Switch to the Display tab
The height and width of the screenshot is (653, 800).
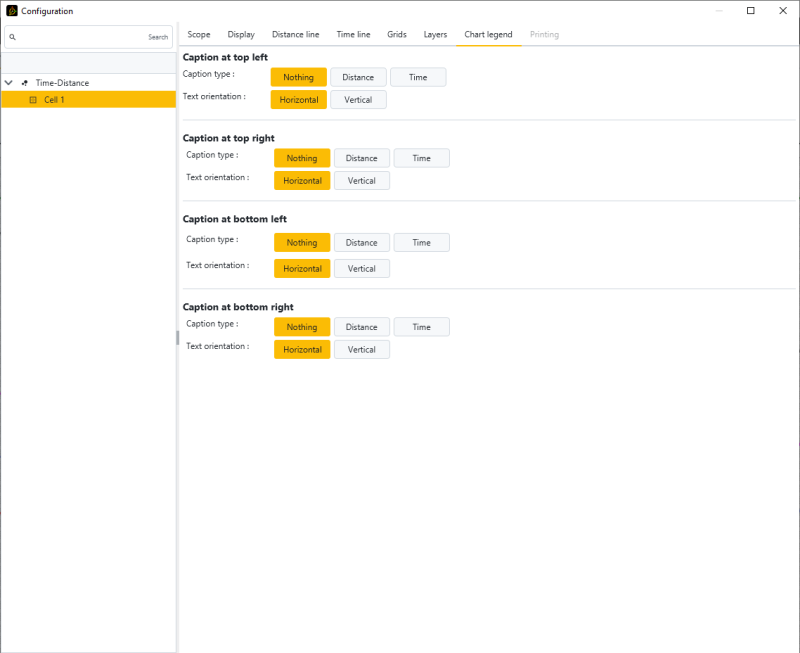tap(241, 35)
